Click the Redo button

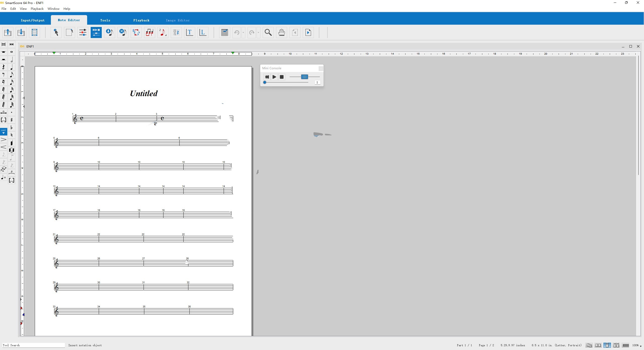coord(252,32)
